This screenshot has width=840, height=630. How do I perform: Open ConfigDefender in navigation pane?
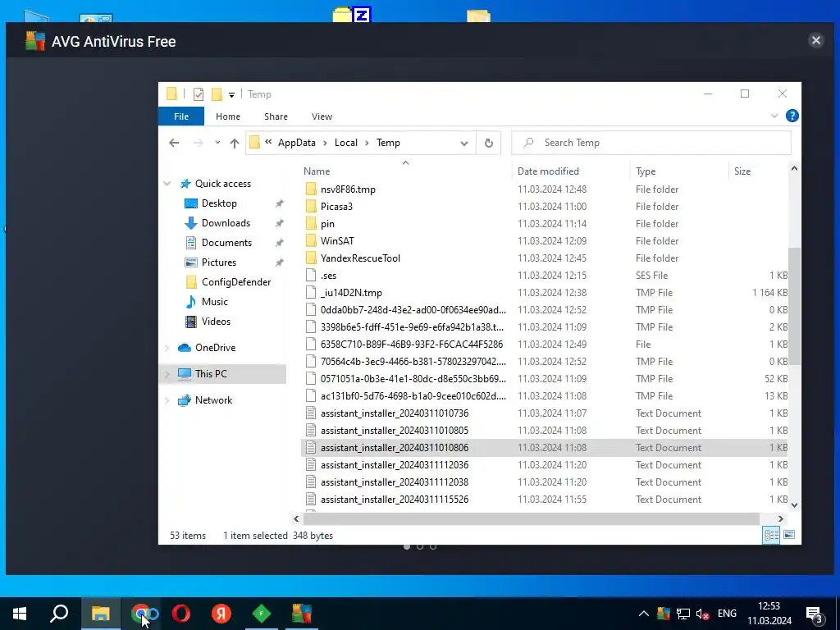(x=235, y=282)
